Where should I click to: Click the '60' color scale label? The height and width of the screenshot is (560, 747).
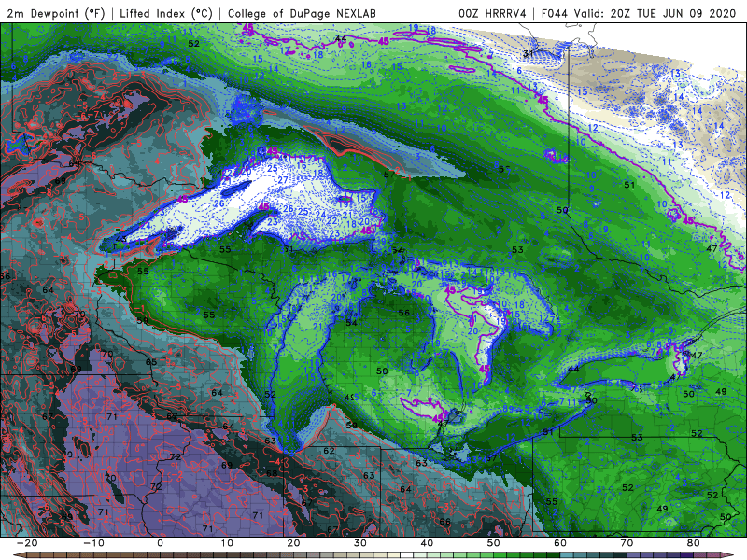point(560,543)
